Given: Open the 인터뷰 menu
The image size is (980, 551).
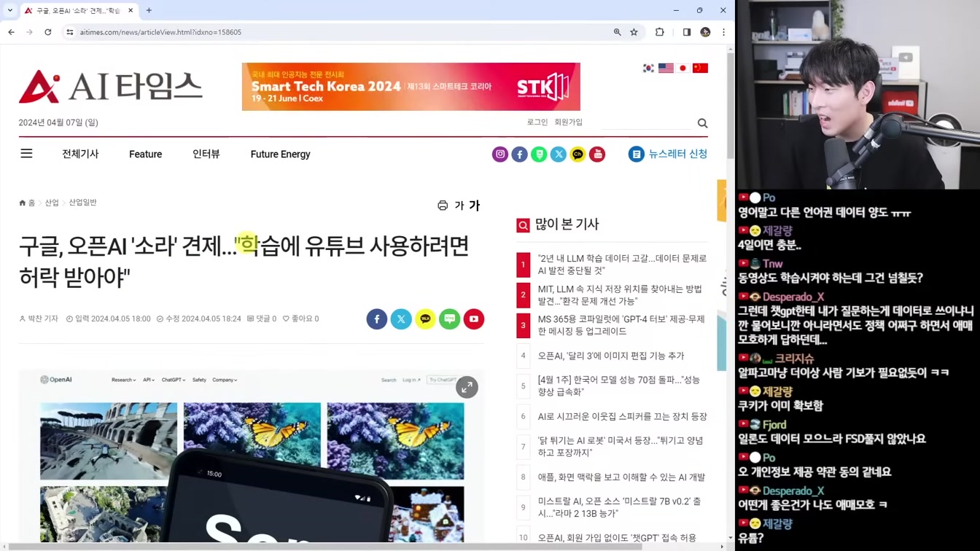Looking at the screenshot, I should pos(206,154).
